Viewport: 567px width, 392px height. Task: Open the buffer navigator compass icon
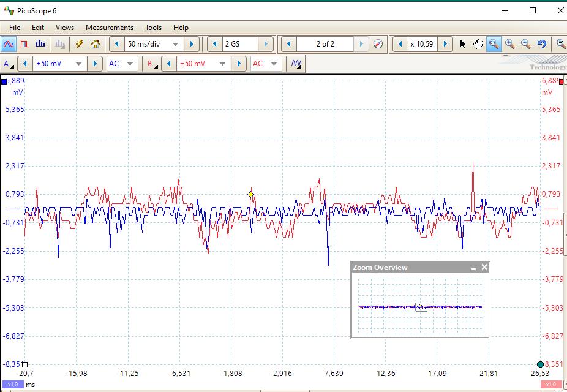click(378, 44)
